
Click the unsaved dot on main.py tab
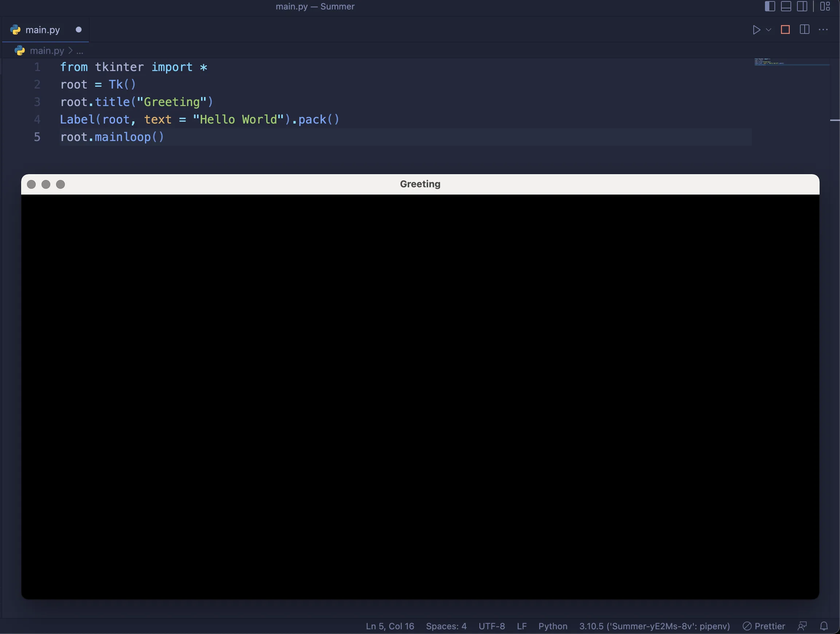[x=79, y=30]
